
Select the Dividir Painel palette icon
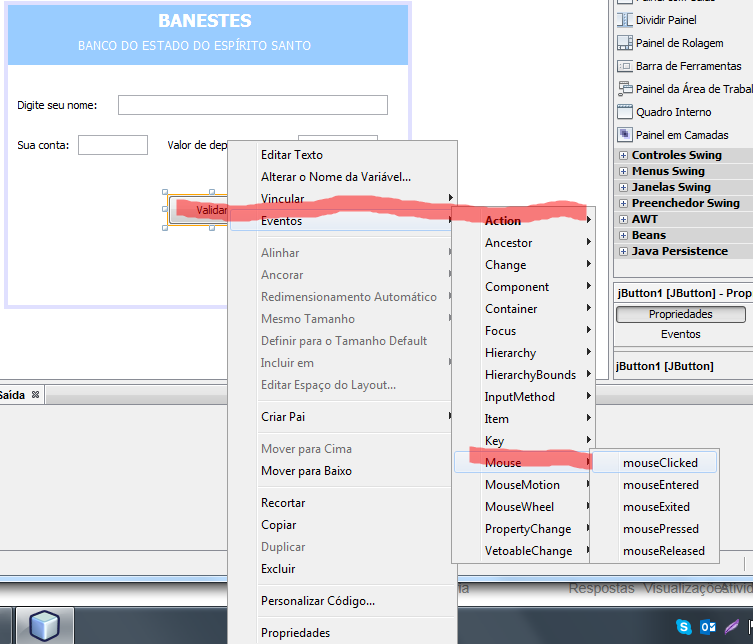coord(624,20)
